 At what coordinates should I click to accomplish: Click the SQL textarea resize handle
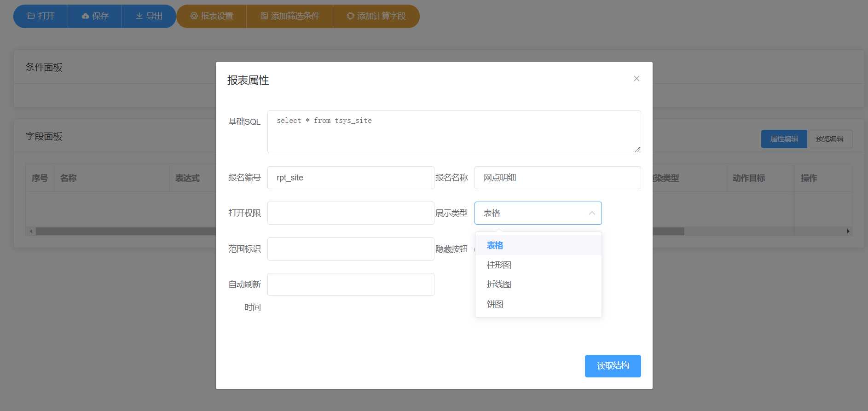[x=637, y=149]
